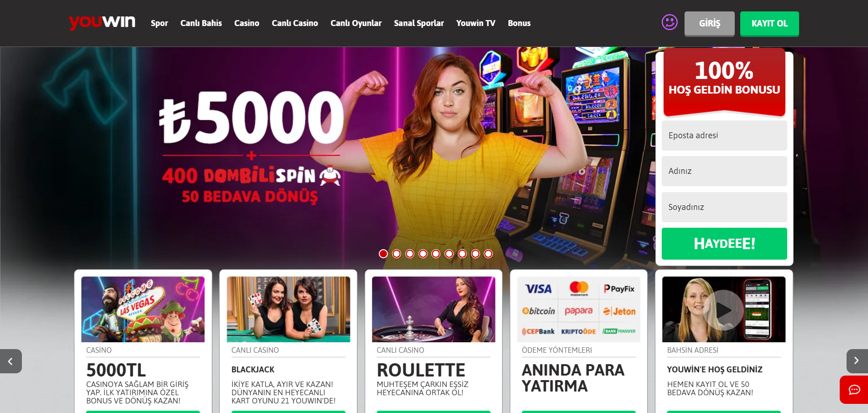Go to the Bonus page

click(519, 23)
